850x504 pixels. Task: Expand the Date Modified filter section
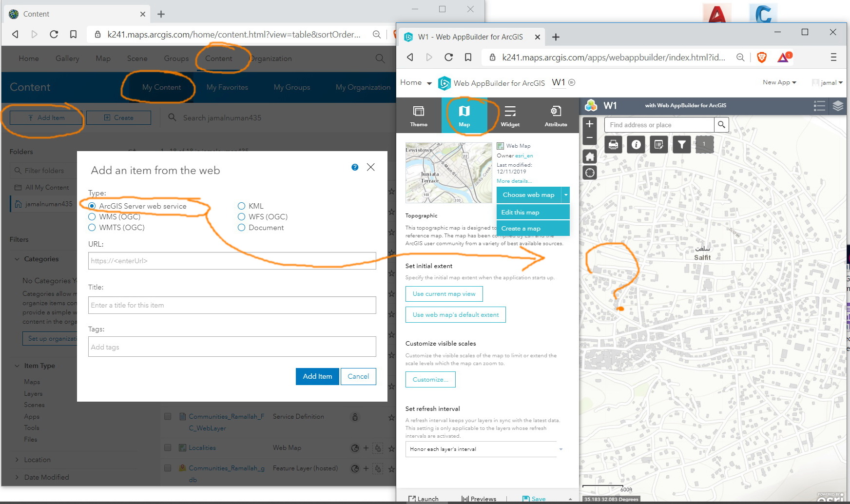[x=17, y=477]
